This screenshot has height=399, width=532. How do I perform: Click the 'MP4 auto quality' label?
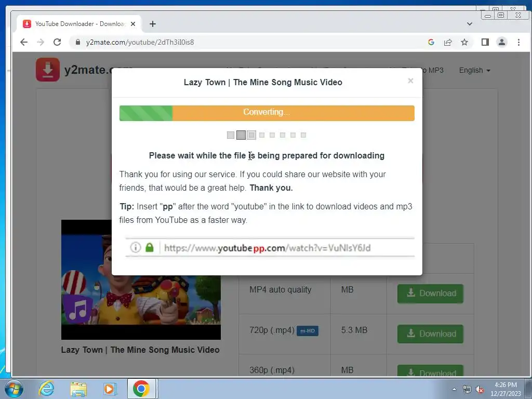click(280, 290)
